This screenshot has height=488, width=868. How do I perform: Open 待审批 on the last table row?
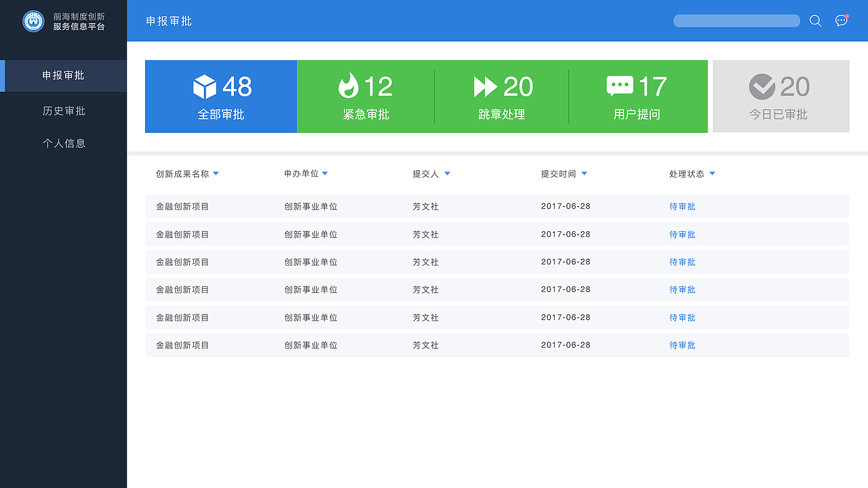tap(682, 345)
